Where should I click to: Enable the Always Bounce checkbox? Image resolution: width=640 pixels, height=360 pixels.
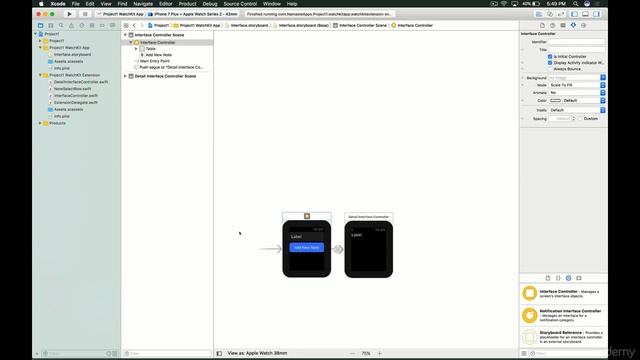click(x=550, y=69)
